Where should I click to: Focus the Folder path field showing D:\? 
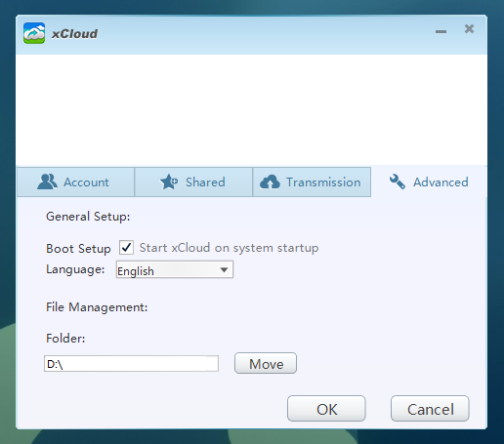coord(131,364)
